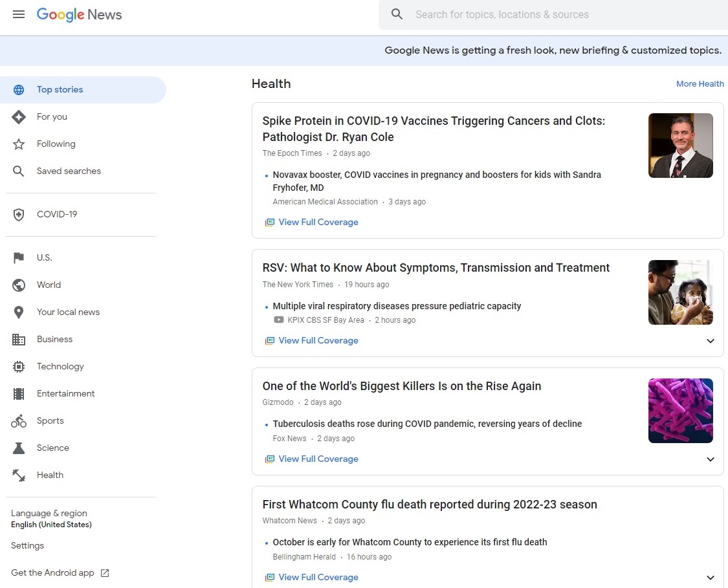Click the Following star icon
Image resolution: width=728 pixels, height=588 pixels.
(x=19, y=144)
